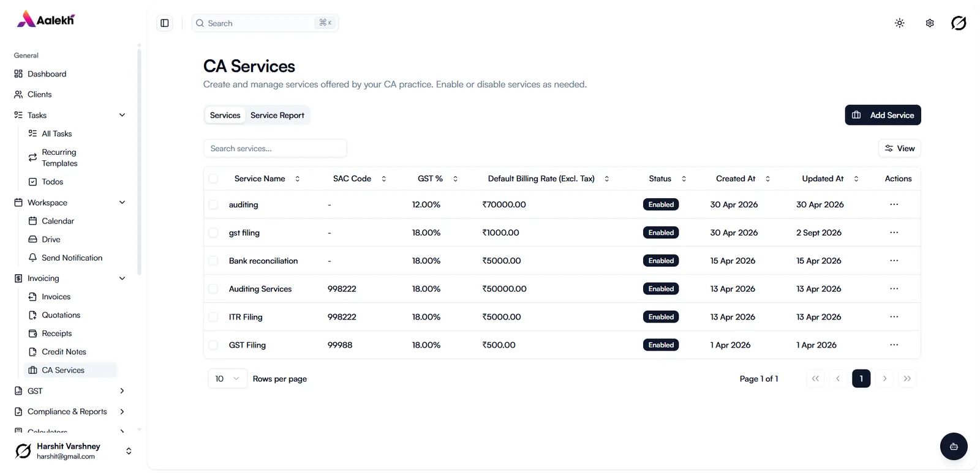This screenshot has height=473, width=980.
Task: Focus the top Search bar
Action: tap(265, 23)
